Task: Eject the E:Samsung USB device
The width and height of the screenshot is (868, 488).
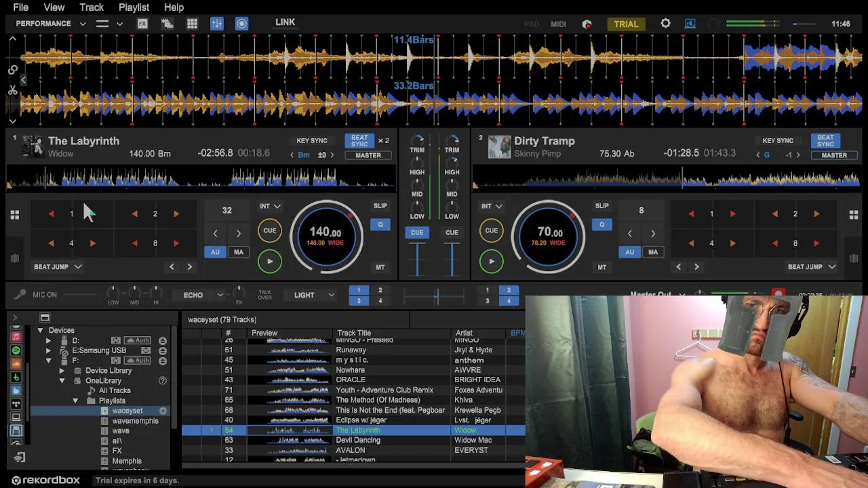Action: pyautogui.click(x=163, y=350)
